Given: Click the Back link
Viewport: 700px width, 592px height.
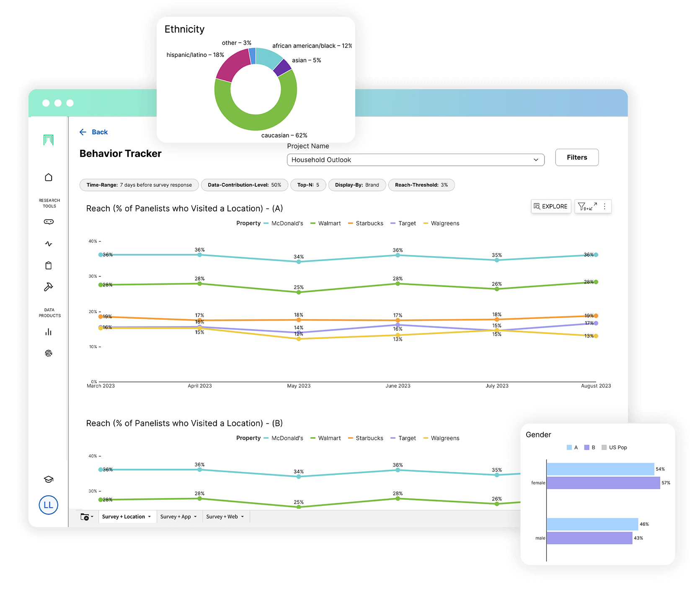Looking at the screenshot, I should click(100, 132).
